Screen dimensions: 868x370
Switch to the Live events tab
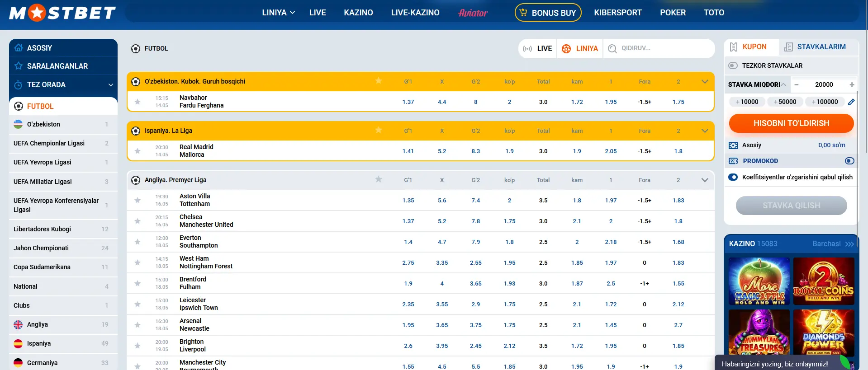[x=537, y=48]
